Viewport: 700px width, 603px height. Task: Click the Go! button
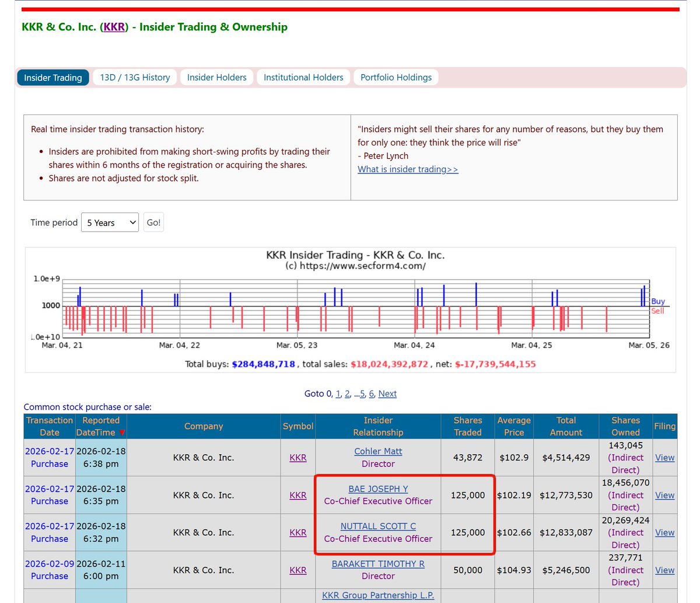coord(153,222)
